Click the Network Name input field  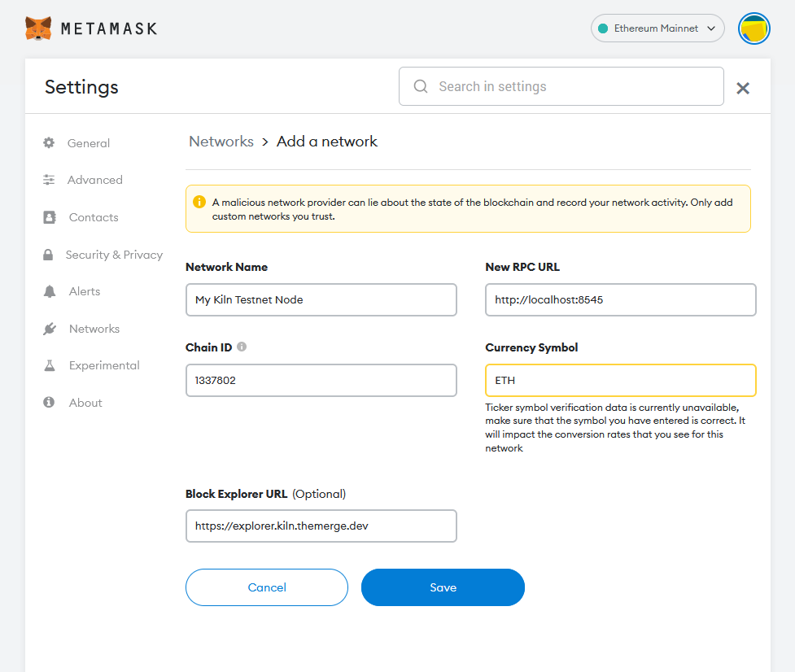point(321,299)
